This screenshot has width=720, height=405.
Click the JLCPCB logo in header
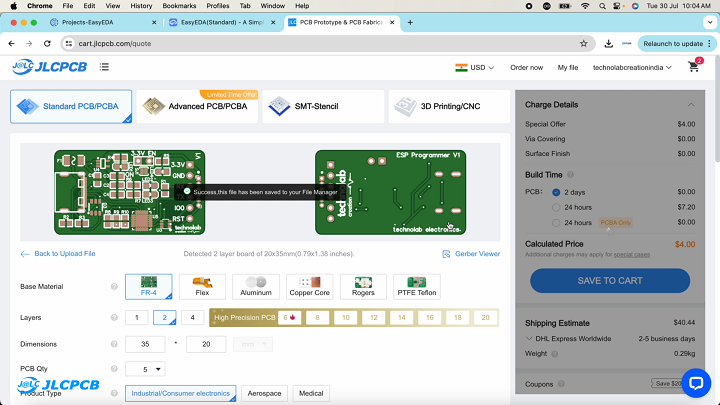pyautogui.click(x=50, y=67)
